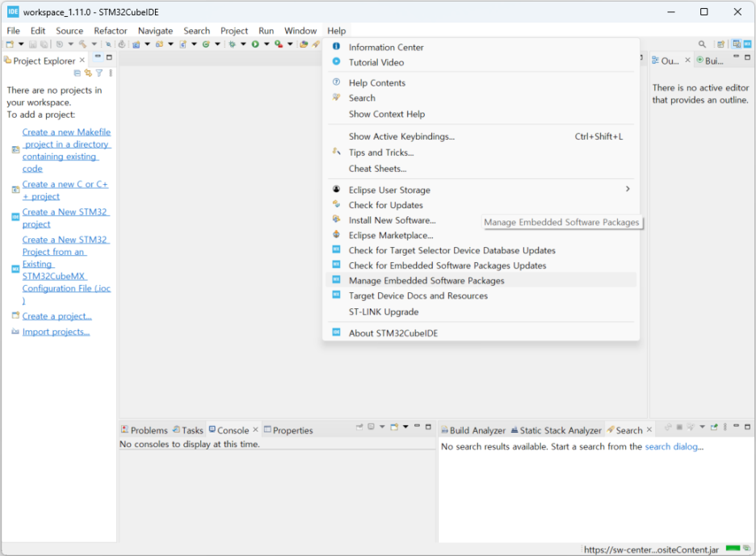This screenshot has width=756, height=556.
Task: Choose Check for Embedded Software Packages Updates
Action: 481,265
